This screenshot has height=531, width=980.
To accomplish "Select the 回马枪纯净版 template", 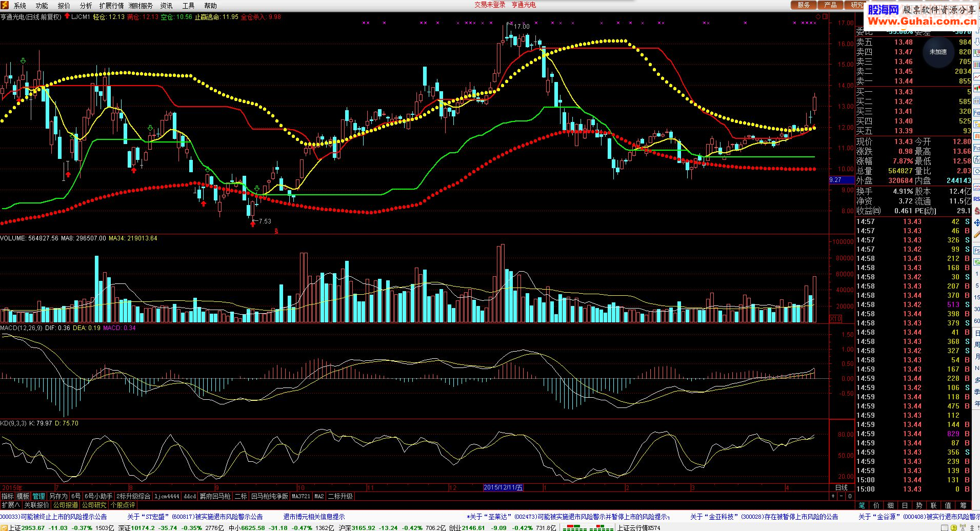I will pos(270,496).
